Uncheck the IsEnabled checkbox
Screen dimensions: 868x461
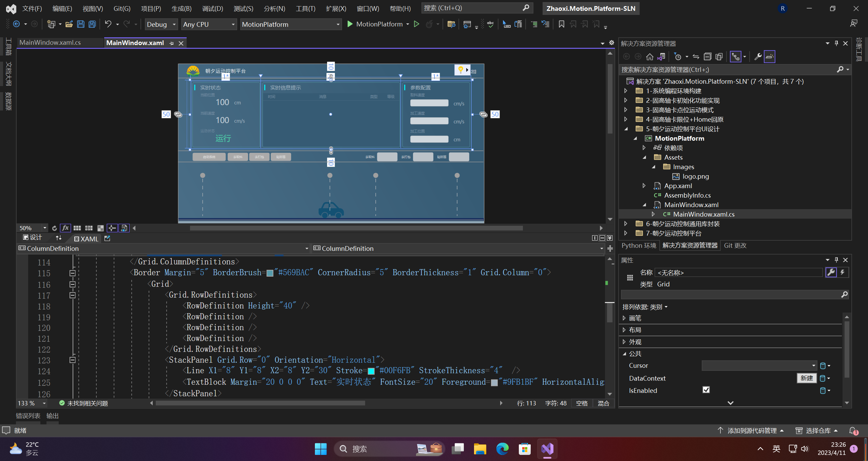[x=706, y=390]
